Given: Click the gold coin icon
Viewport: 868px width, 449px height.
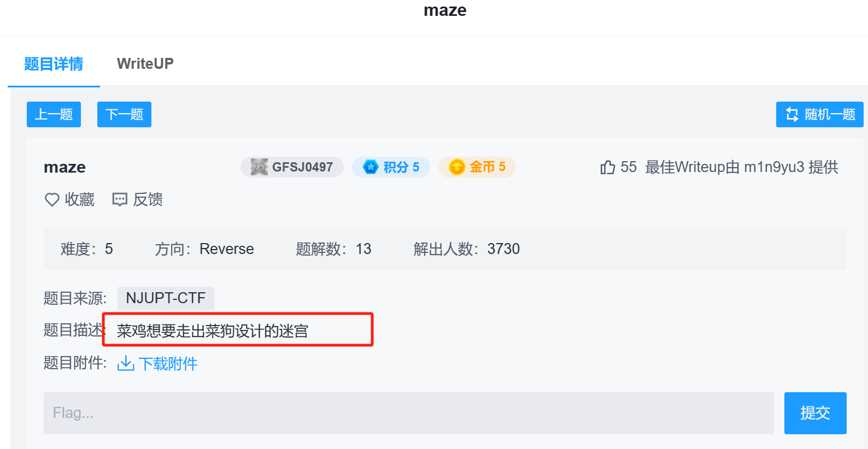Looking at the screenshot, I should 457,167.
